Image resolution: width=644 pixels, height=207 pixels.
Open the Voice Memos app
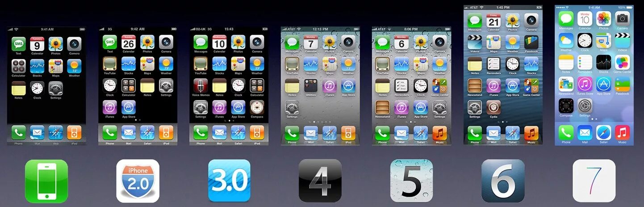pyautogui.click(x=201, y=85)
